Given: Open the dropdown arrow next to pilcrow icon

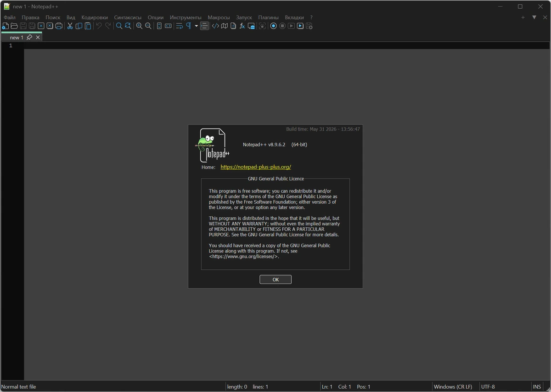Looking at the screenshot, I should [x=196, y=26].
